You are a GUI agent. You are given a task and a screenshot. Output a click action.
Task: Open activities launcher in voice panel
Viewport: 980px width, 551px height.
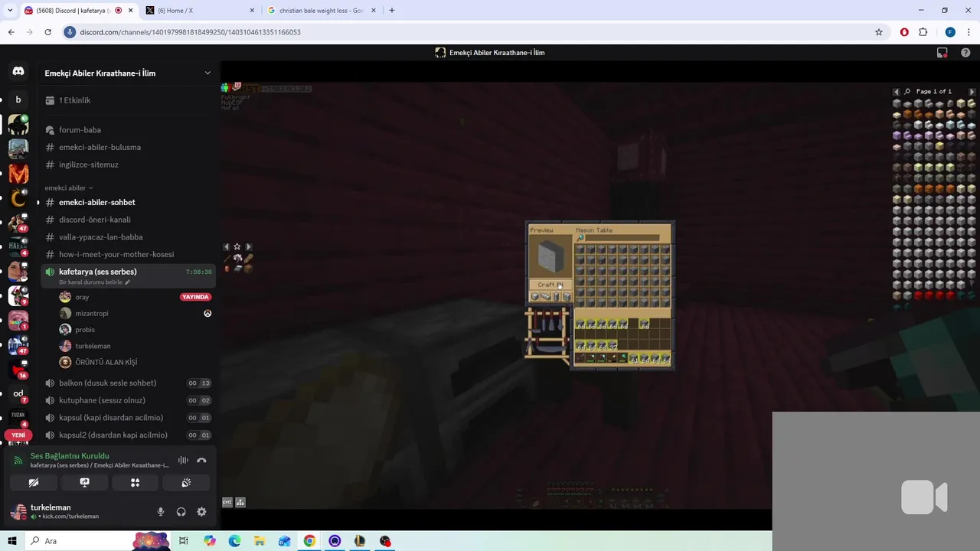point(135,483)
